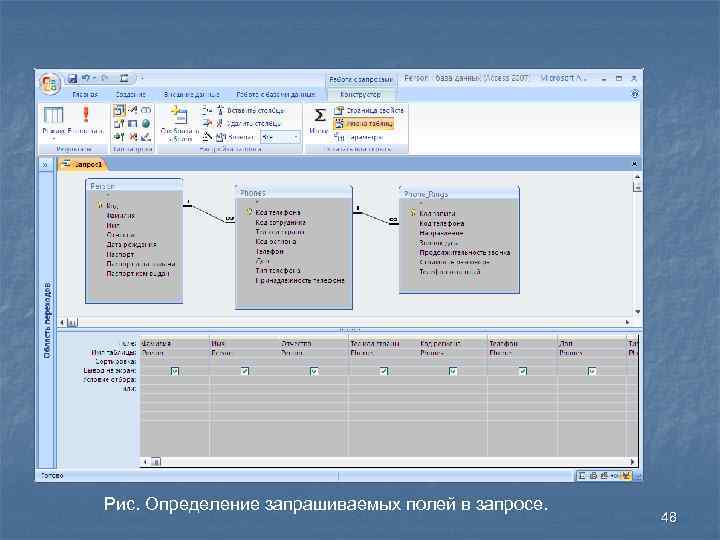
Task: Select Дата рождения field in Person
Action: coord(131,244)
